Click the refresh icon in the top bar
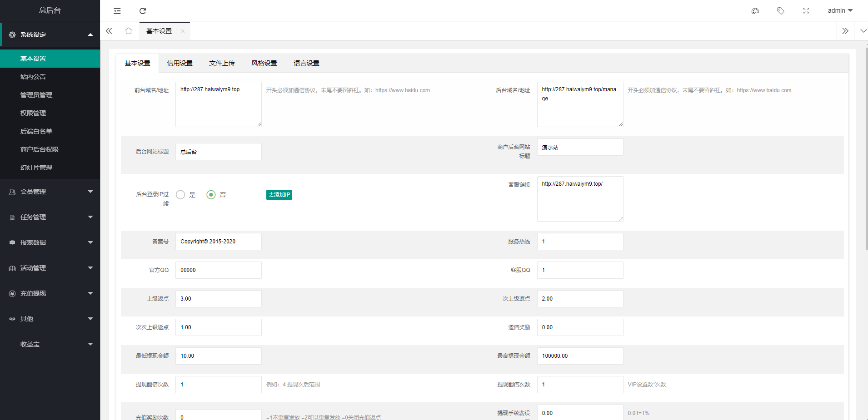The image size is (868, 420). click(143, 11)
